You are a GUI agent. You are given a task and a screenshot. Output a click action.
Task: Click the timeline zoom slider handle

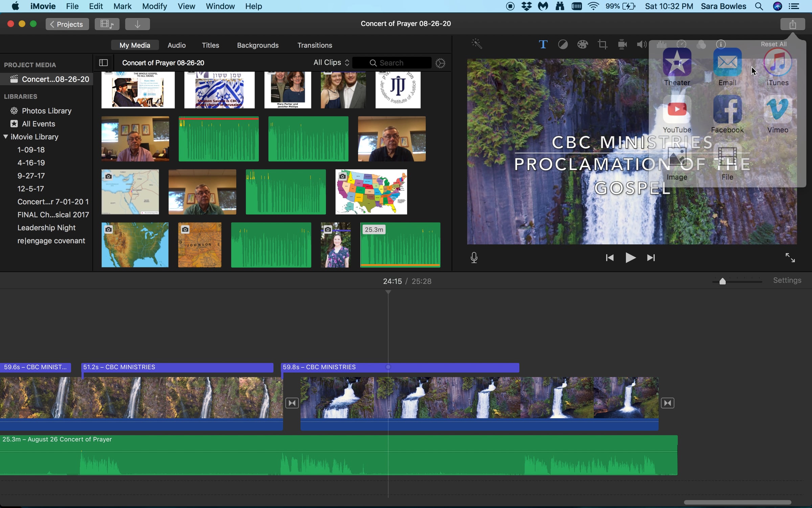point(722,281)
